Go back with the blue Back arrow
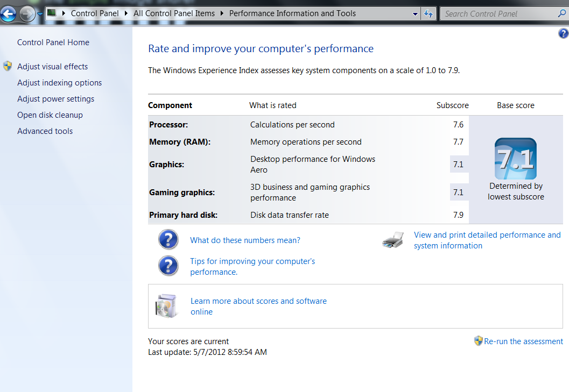The width and height of the screenshot is (569, 392). coord(9,14)
